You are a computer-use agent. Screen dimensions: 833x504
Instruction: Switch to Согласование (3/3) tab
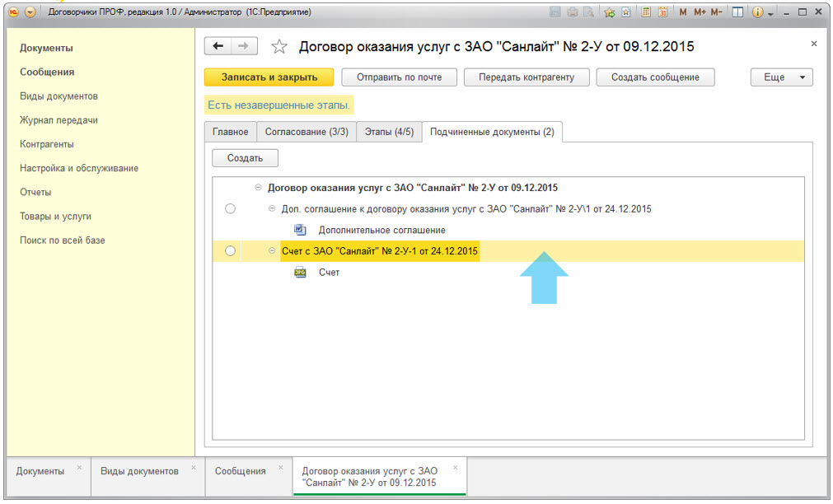click(307, 132)
